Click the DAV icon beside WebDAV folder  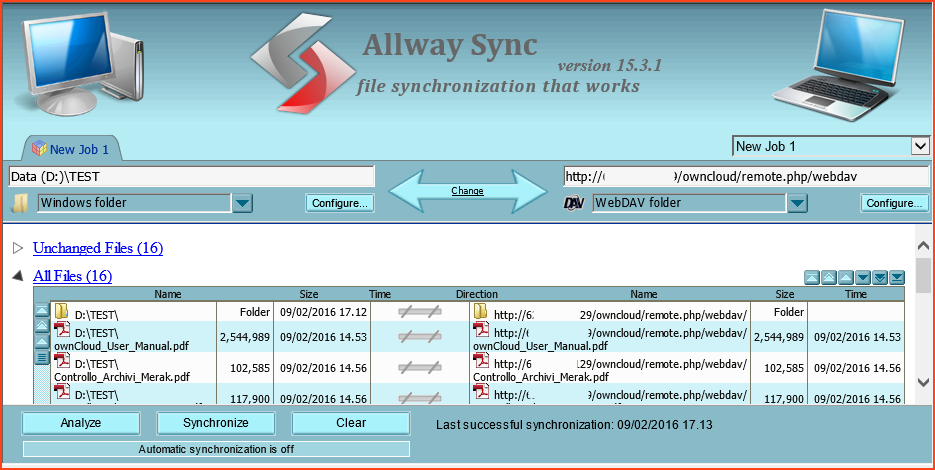574,203
